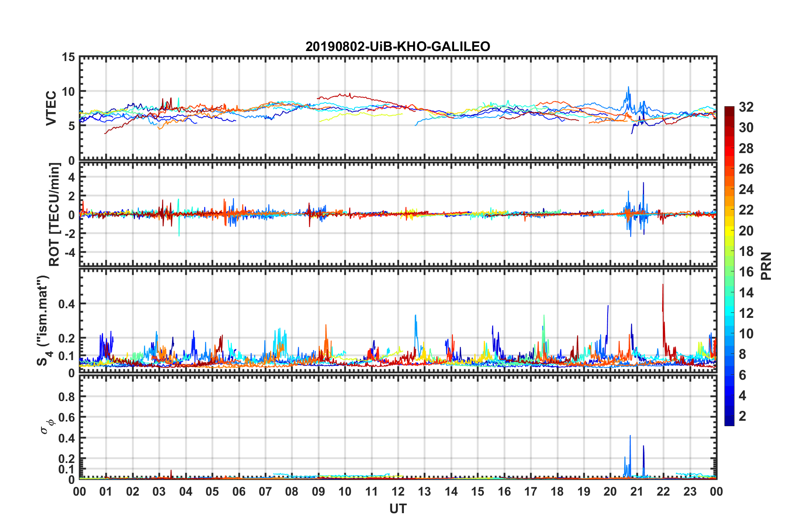The image size is (796, 532).
Task: Click colorbar tick label 2
Action: coord(742,416)
